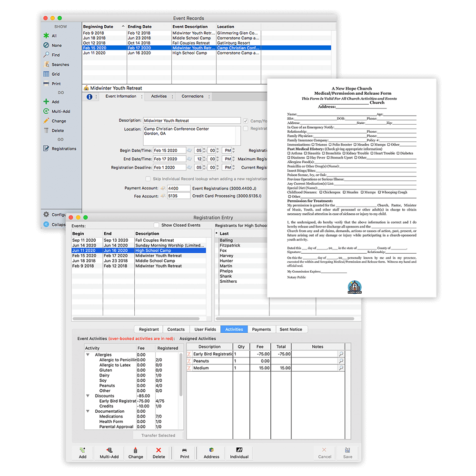This screenshot has width=476, height=476.
Task: Select None in Event Records sidebar
Action: click(x=52, y=45)
